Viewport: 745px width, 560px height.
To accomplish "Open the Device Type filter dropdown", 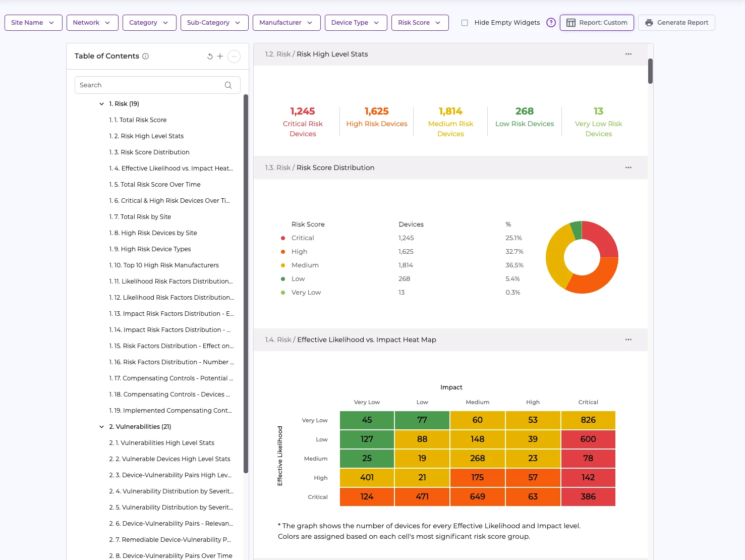I will coord(356,23).
